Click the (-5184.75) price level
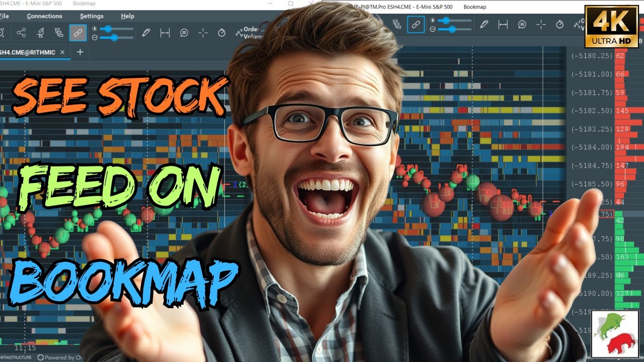Image resolution: width=644 pixels, height=362 pixels. (x=592, y=165)
